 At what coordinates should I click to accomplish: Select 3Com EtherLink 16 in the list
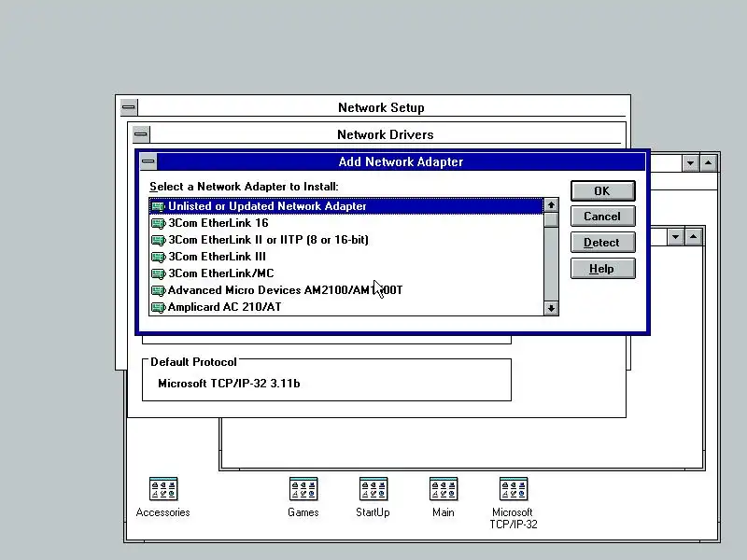[346, 223]
